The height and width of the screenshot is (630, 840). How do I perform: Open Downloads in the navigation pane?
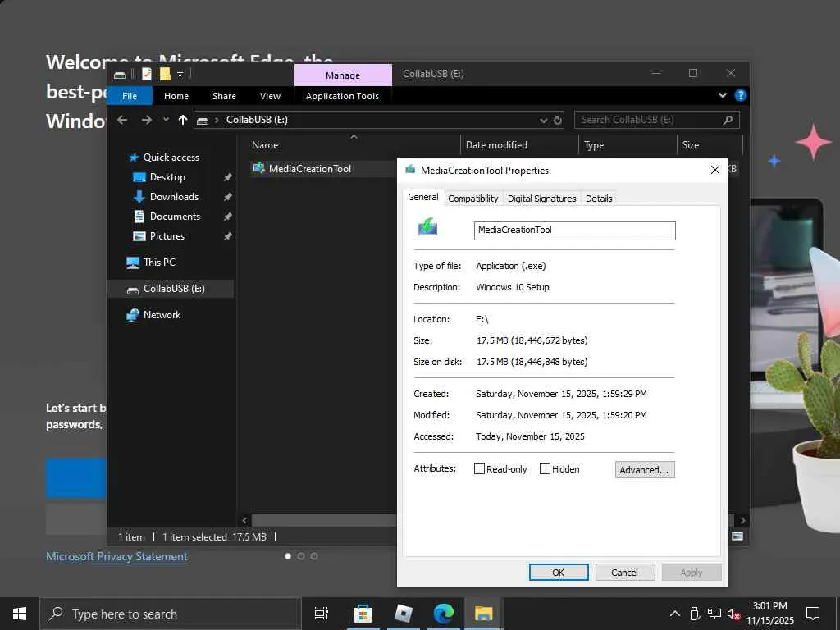point(174,197)
